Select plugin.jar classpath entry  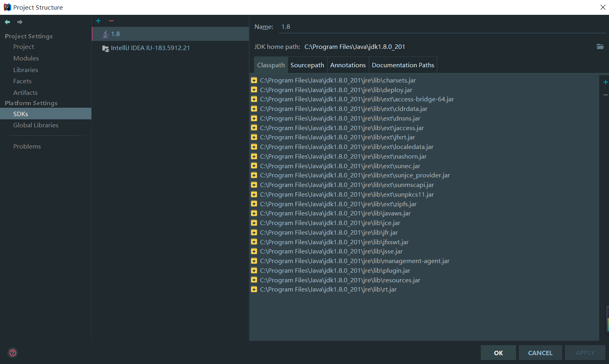click(335, 270)
